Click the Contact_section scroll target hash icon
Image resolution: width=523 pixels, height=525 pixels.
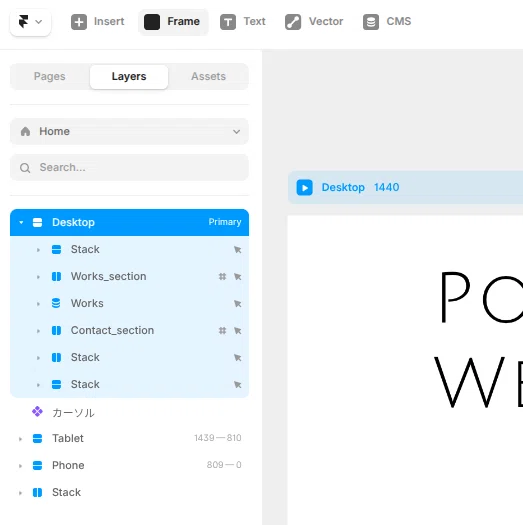(222, 331)
